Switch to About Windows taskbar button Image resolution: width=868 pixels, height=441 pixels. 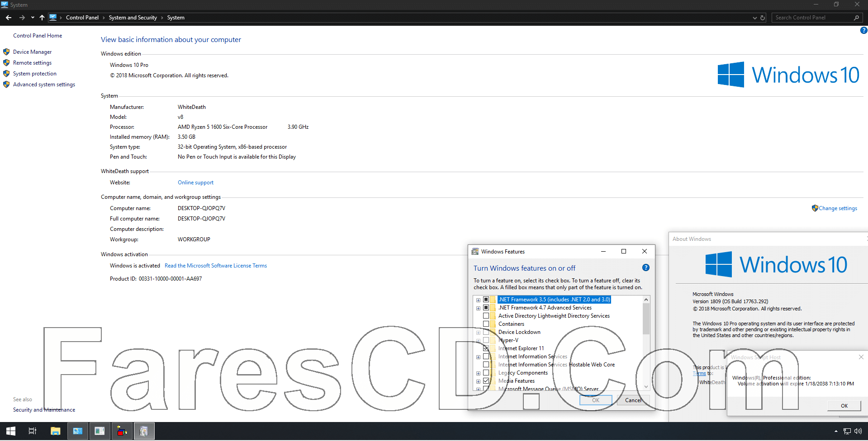tap(100, 431)
